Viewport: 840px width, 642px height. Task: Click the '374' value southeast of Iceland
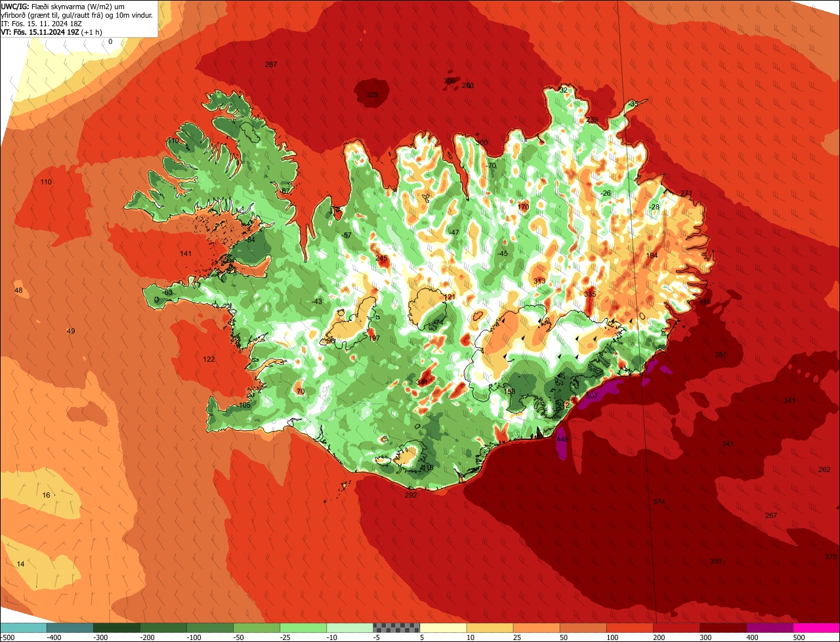click(659, 502)
